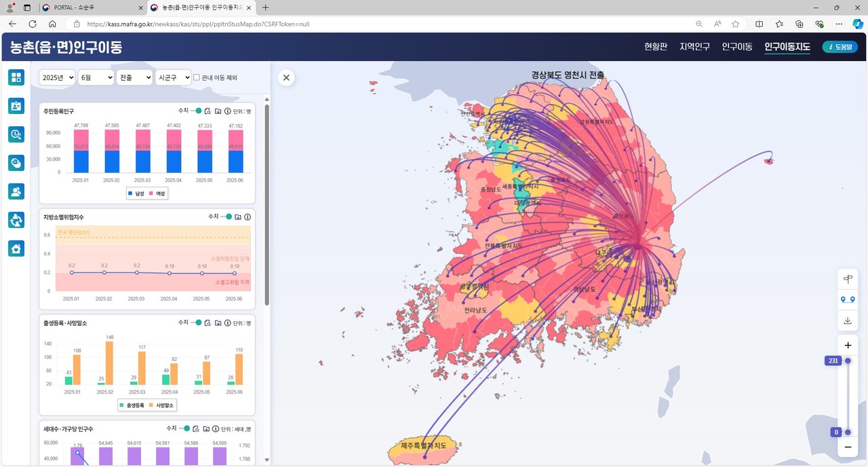868x467 pixels.
Task: Go to 지역인구 menu
Action: click(694, 47)
